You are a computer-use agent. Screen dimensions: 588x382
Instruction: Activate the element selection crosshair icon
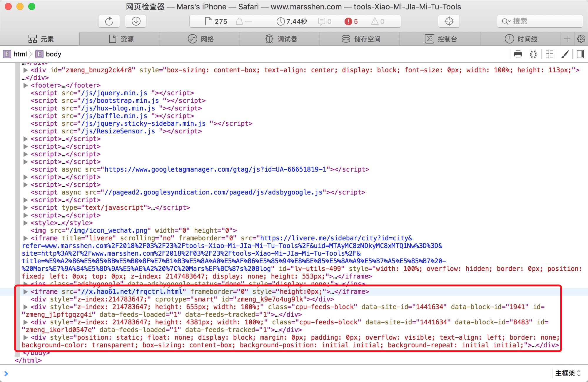[x=449, y=21]
